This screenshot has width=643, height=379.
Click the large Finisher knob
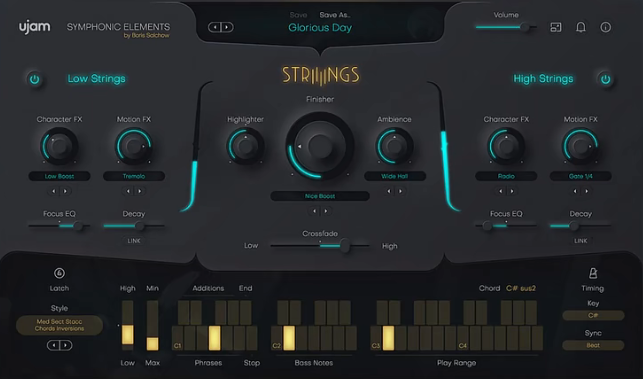pos(320,146)
